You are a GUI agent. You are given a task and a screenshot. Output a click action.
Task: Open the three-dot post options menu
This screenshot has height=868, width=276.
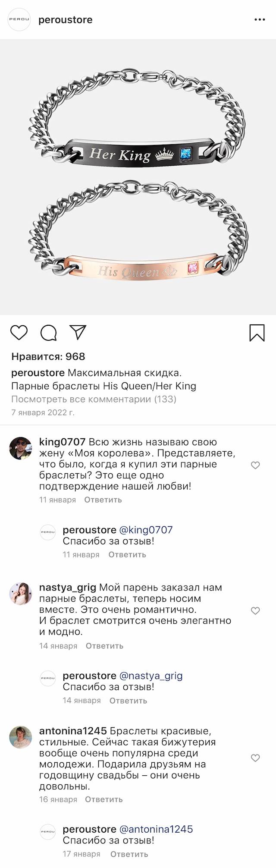coord(260,20)
